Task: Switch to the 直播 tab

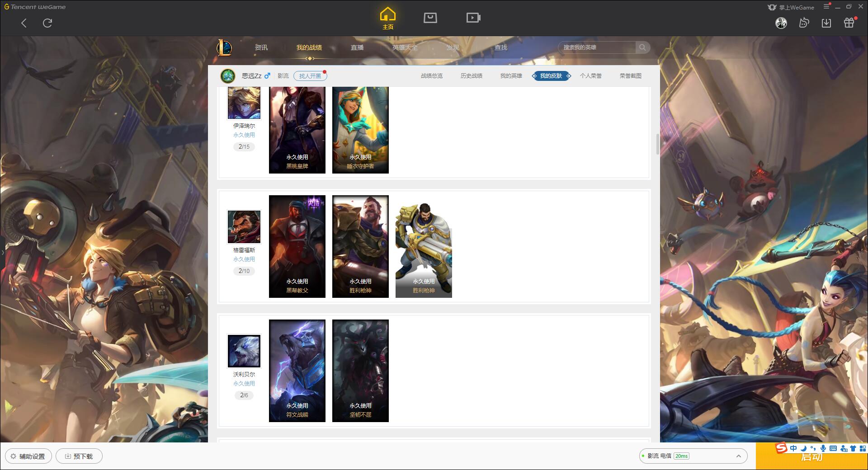Action: [x=357, y=47]
